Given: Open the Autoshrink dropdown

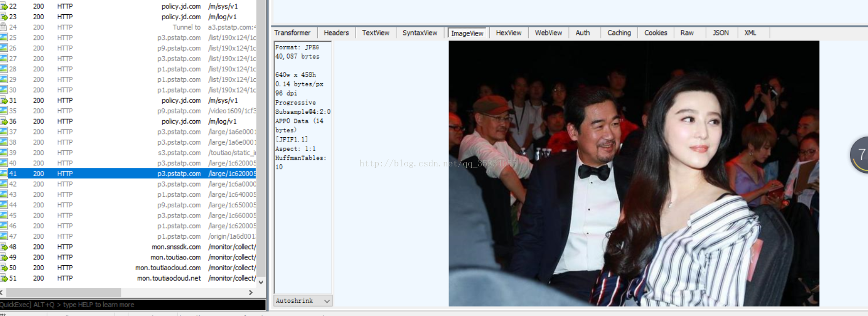Looking at the screenshot, I should tap(303, 301).
